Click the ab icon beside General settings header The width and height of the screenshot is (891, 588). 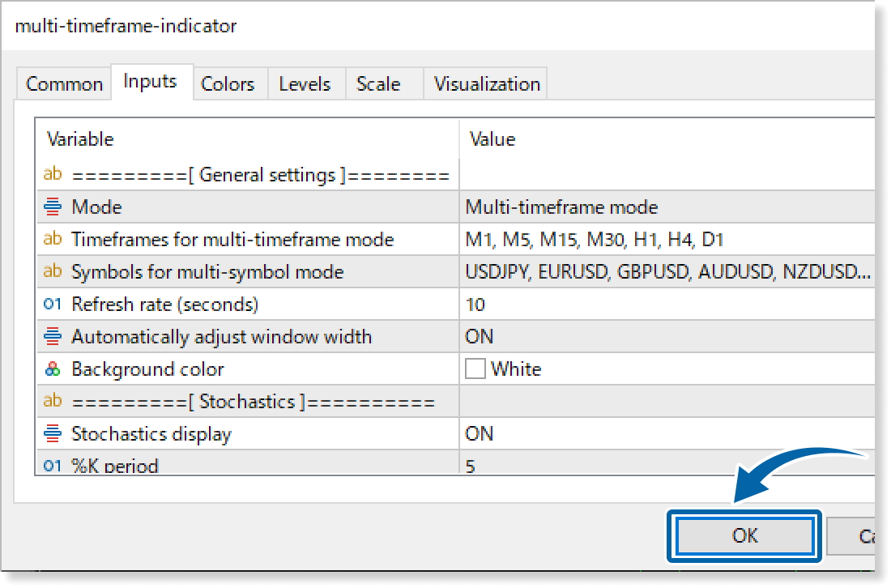point(53,173)
